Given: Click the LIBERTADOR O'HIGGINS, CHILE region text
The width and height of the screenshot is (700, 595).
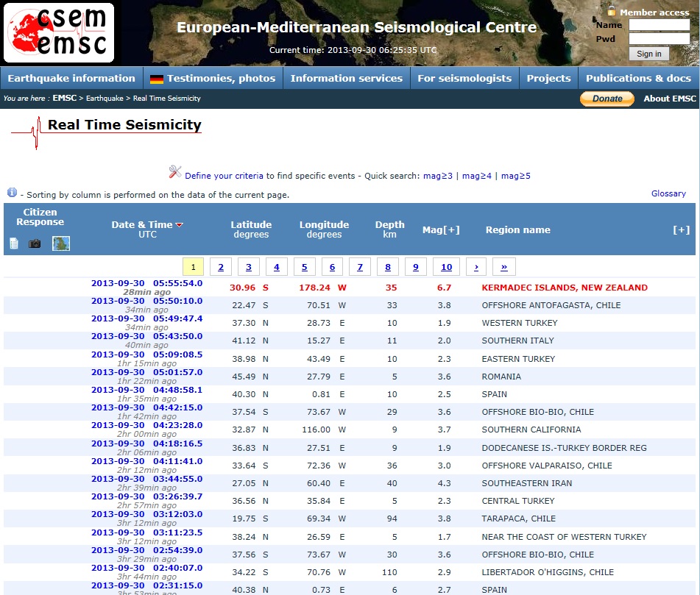Looking at the screenshot, I should tap(548, 572).
